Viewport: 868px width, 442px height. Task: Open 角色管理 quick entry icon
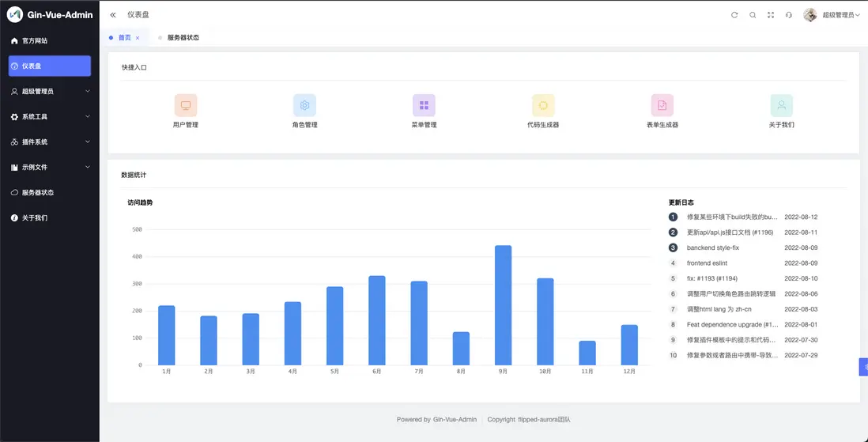coord(304,105)
